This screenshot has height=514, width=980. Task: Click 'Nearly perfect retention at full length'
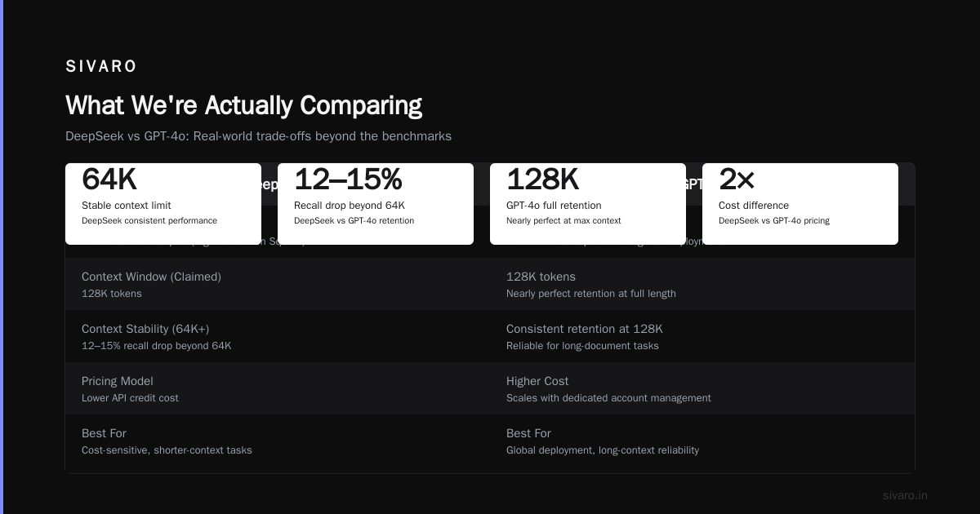point(591,294)
